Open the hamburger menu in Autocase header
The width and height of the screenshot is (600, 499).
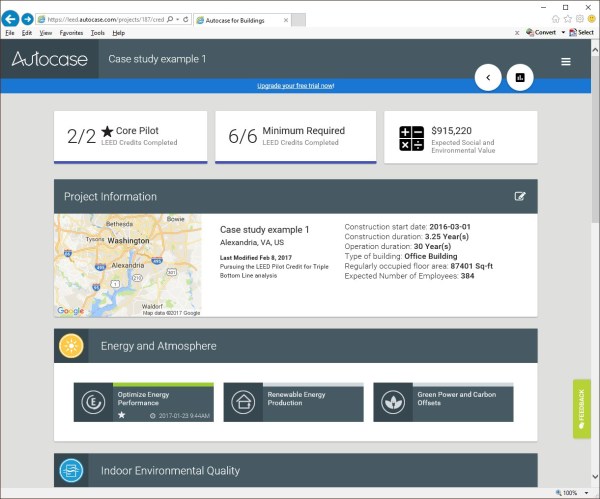566,61
